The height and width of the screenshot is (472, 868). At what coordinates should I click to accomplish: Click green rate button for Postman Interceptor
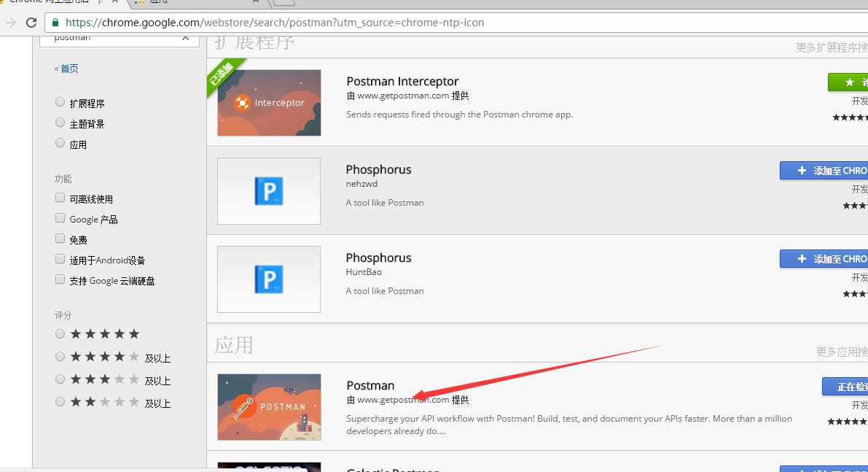click(848, 82)
